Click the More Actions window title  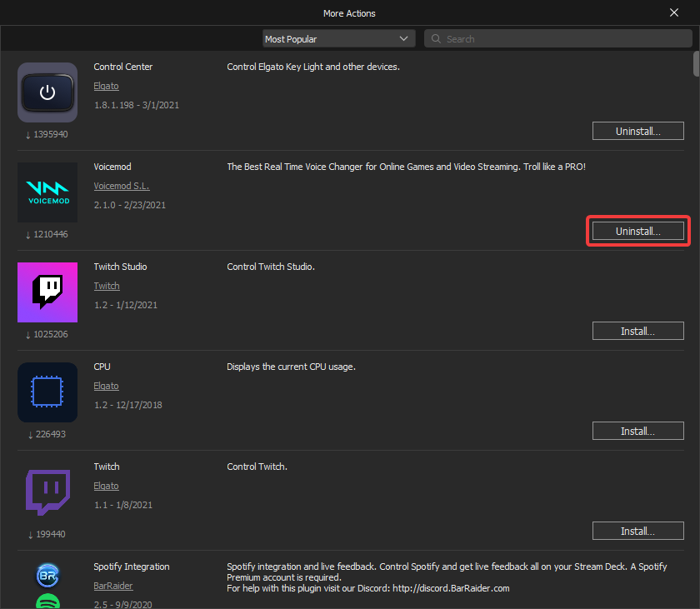(349, 13)
